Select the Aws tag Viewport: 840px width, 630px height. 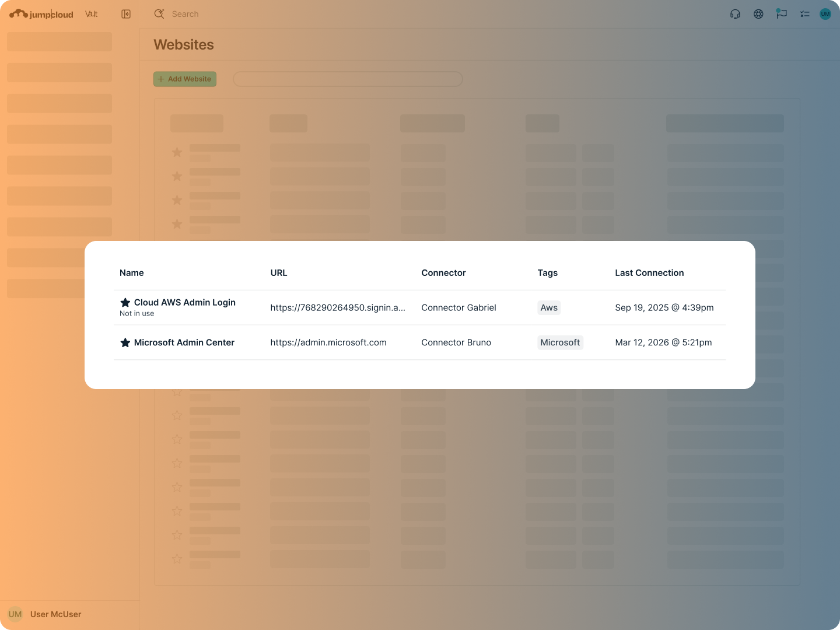[549, 307]
